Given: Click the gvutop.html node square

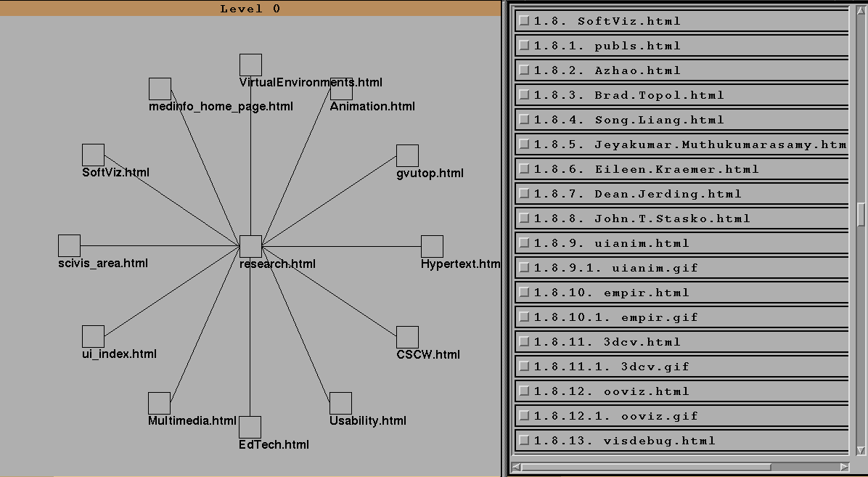Looking at the screenshot, I should (407, 155).
